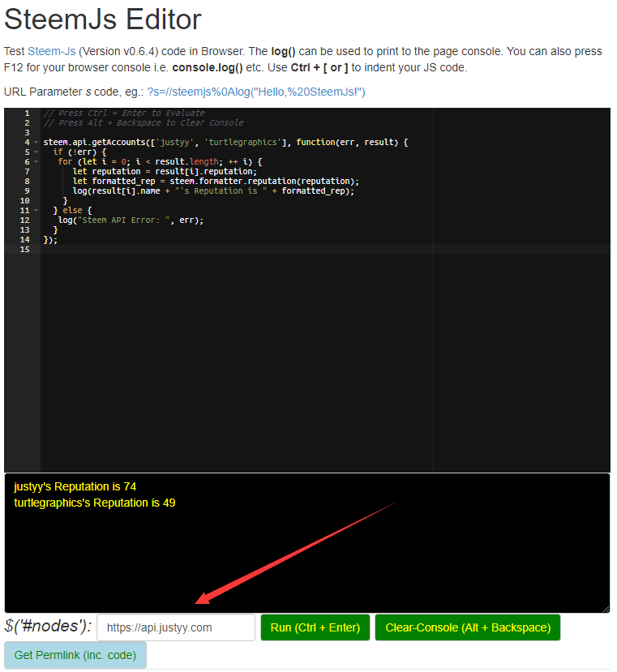
Task: Click the 'Steem API Error' log line
Action: point(131,220)
